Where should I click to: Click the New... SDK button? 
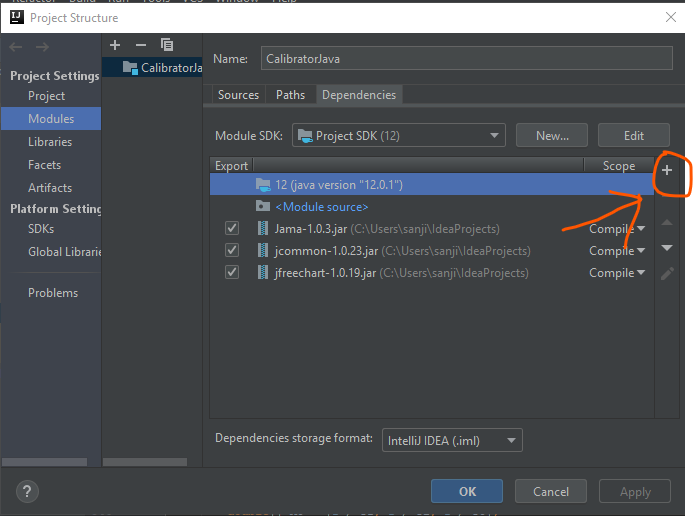tap(552, 136)
